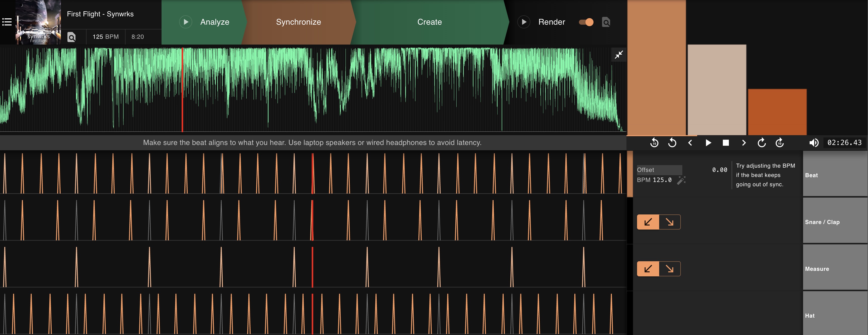The image size is (868, 335).
Task: Step to the previous beat
Action: pyautogui.click(x=690, y=142)
